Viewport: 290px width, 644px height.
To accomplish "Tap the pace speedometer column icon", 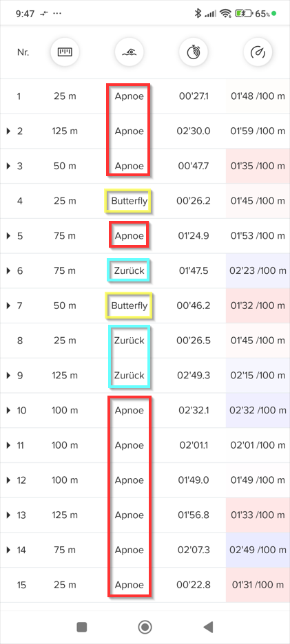I will point(258,52).
